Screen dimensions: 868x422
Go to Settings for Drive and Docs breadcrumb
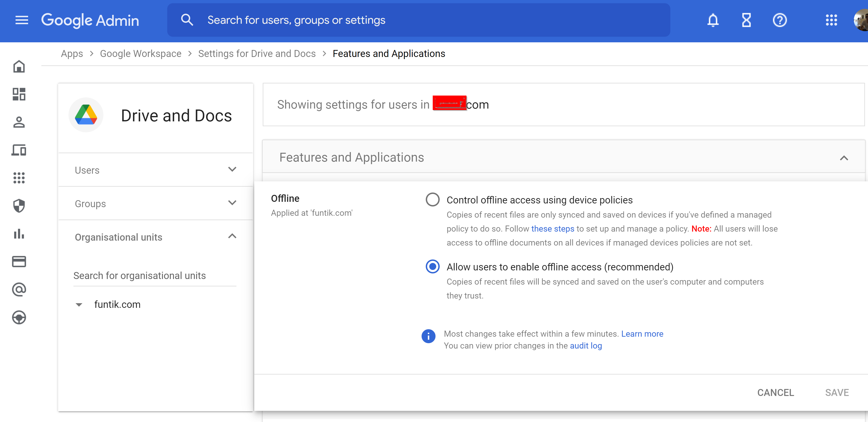tap(257, 54)
